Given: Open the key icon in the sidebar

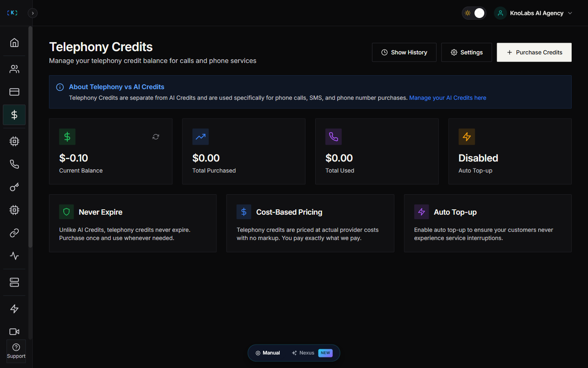Looking at the screenshot, I should click(14, 187).
